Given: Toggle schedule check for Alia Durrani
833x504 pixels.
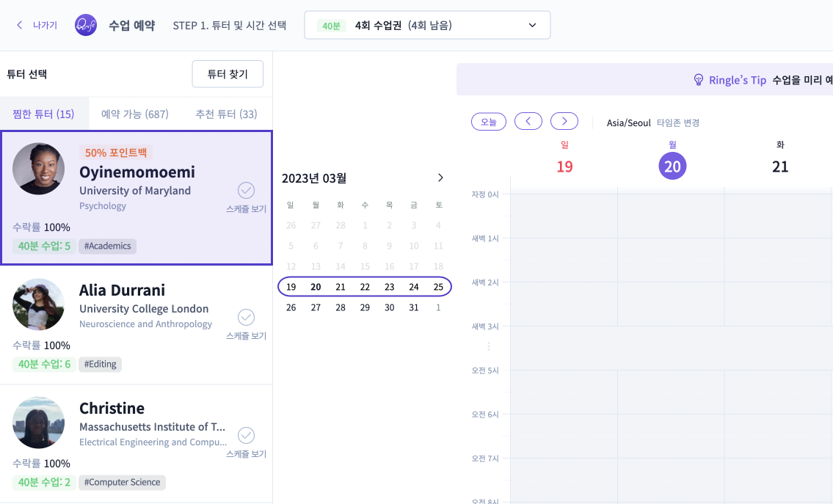Looking at the screenshot, I should 246,317.
